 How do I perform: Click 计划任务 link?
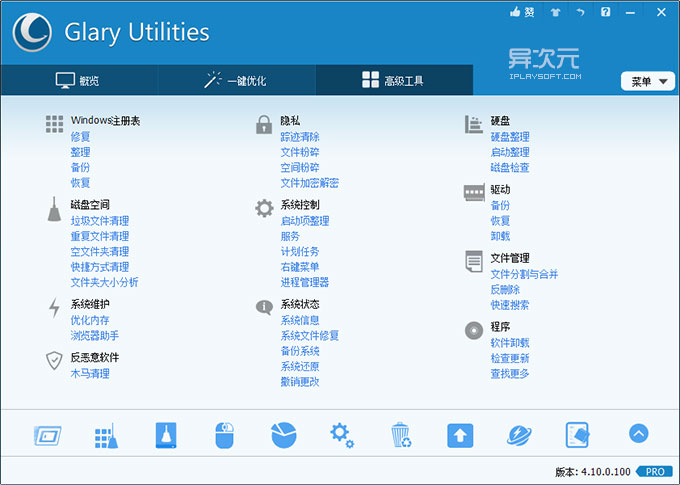click(x=300, y=252)
